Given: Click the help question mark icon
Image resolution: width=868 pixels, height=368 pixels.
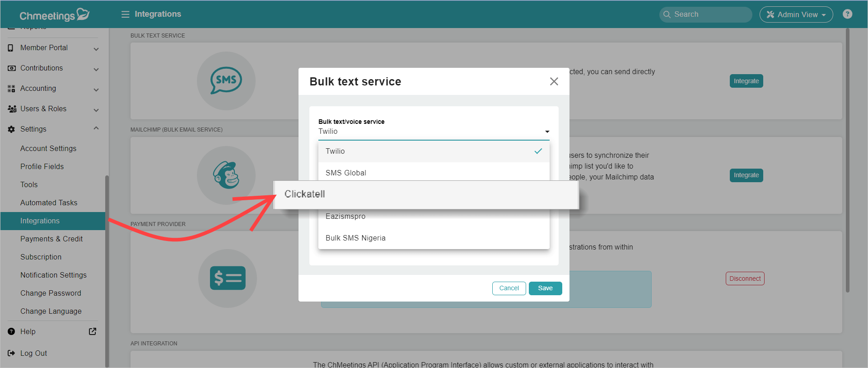Looking at the screenshot, I should click(847, 14).
